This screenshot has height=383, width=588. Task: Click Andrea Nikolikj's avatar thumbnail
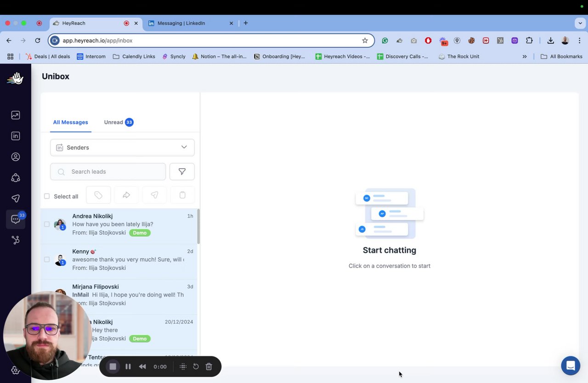pos(60,224)
